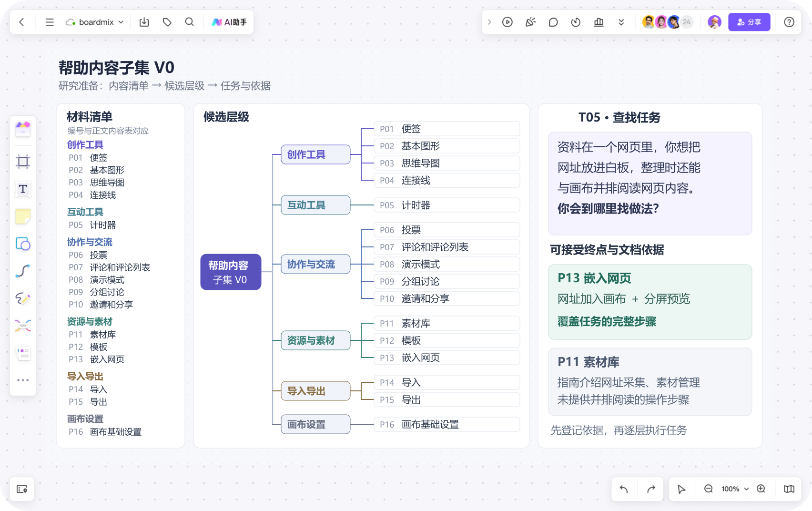
Task: Go back using the top-left arrow
Action: click(x=21, y=22)
